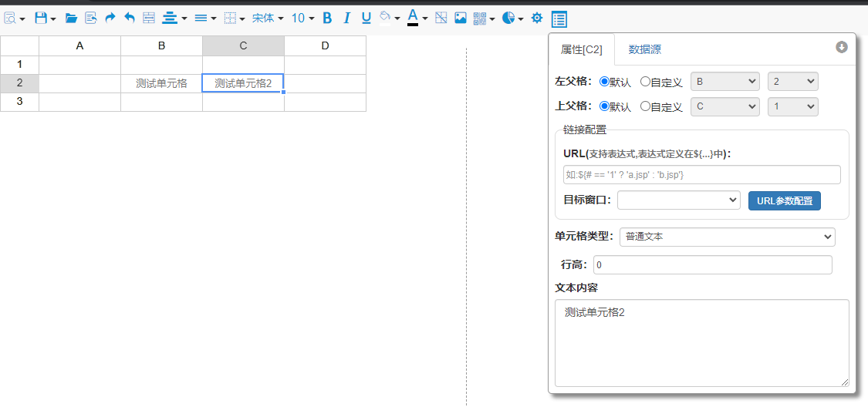Viewport: 868px width, 407px height.
Task: Click row header 2
Action: pos(19,83)
